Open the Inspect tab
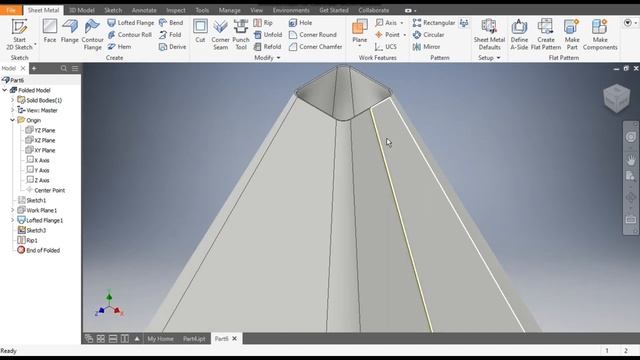640x360 pixels. (x=176, y=10)
